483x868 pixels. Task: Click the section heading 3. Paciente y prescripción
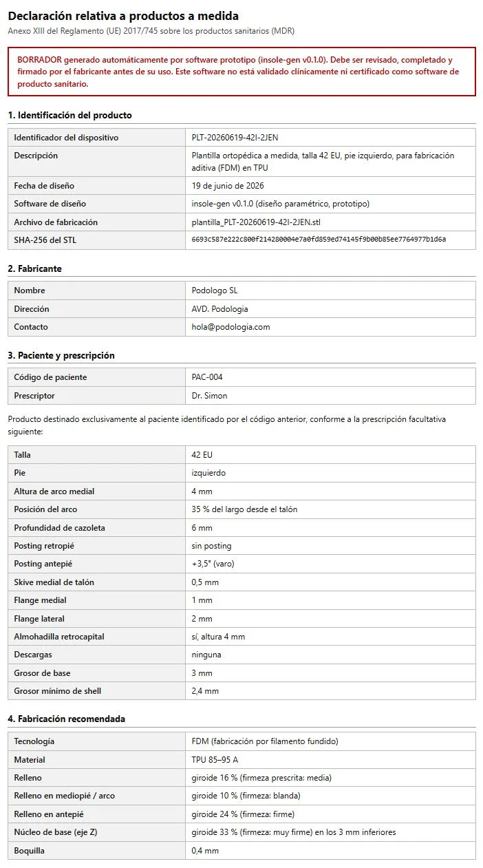tap(61, 355)
